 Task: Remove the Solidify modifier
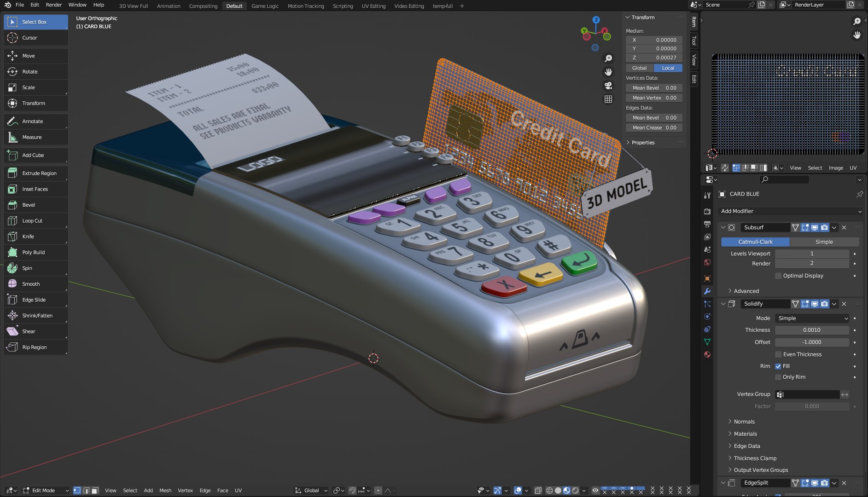click(x=844, y=304)
